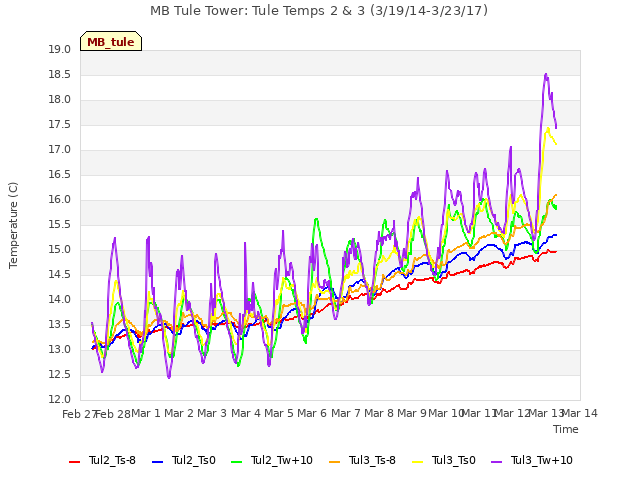The image size is (640, 480).
Task: Click the Mar 9 x-axis date label
Action: 412,413
